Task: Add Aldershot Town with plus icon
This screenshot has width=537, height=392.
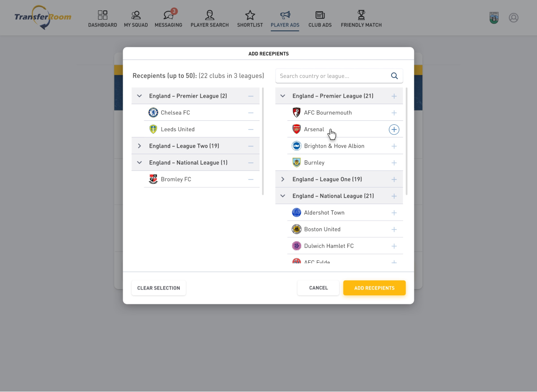Action: point(394,213)
